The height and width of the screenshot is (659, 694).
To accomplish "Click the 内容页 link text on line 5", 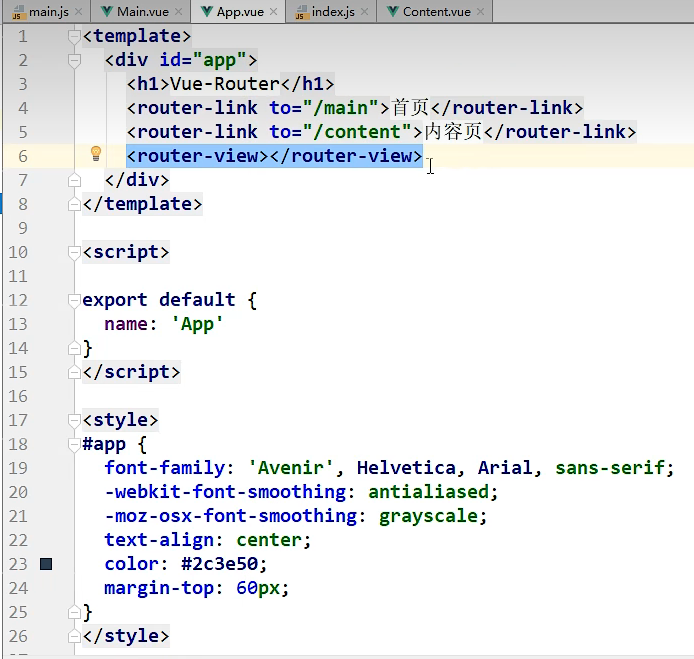I will (453, 132).
